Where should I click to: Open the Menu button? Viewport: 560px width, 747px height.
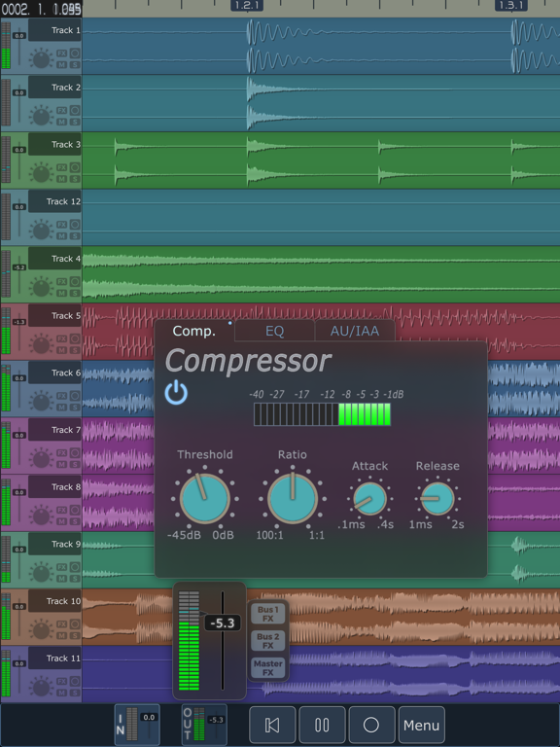pos(421,725)
